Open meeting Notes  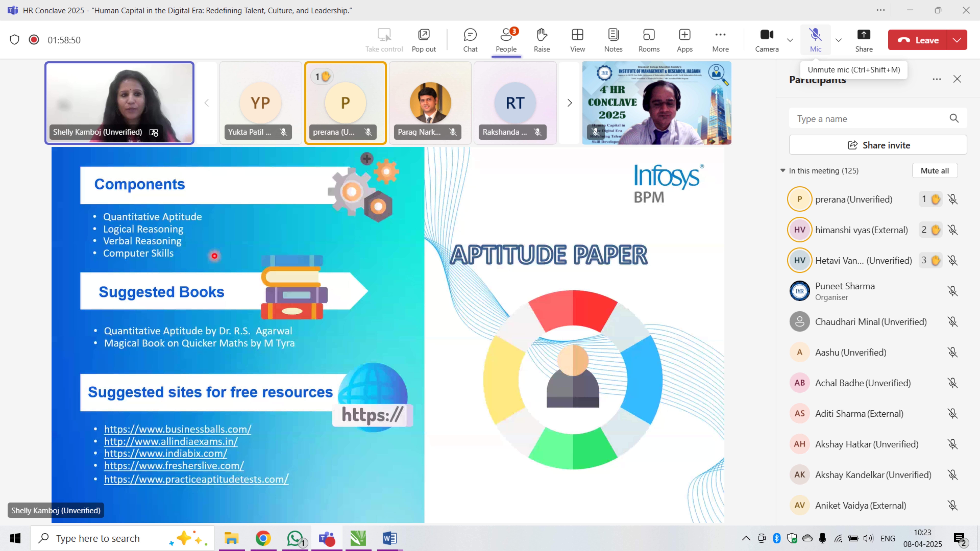tap(613, 40)
